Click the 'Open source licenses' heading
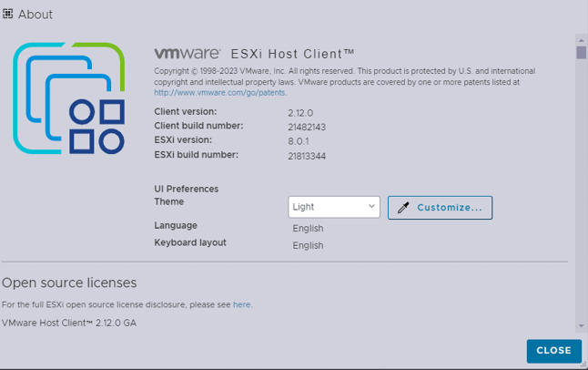588x370 pixels. (69, 283)
